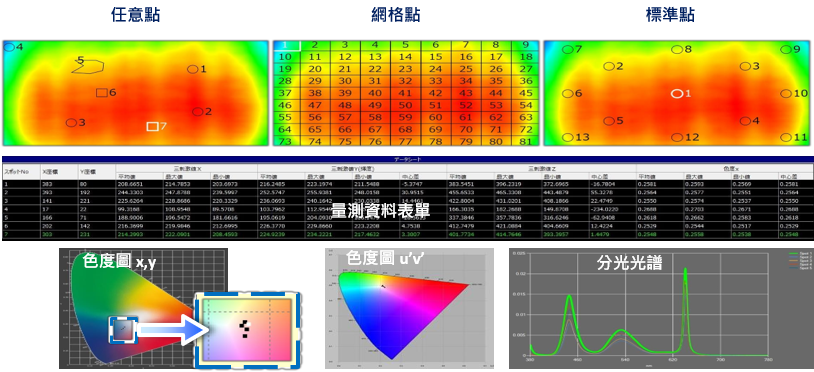Select spot 3 on standard-point map

745,66
